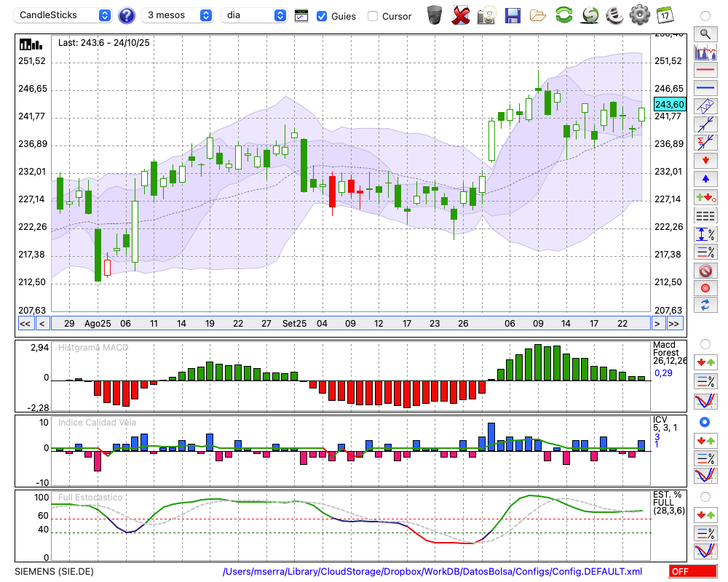Viewport: 728px width, 582px height.
Task: Click the red OFF button
Action: coord(692,572)
